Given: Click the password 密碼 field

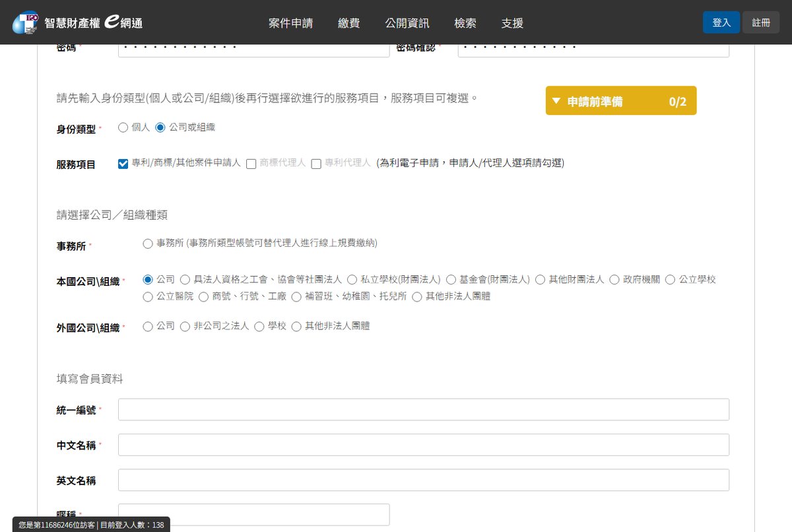Looking at the screenshot, I should [x=254, y=50].
